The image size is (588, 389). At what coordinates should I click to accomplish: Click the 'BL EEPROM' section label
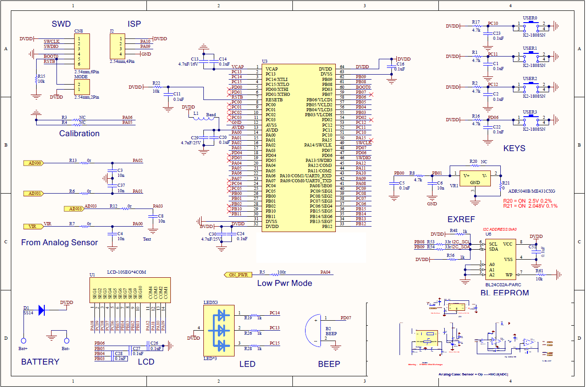point(505,293)
